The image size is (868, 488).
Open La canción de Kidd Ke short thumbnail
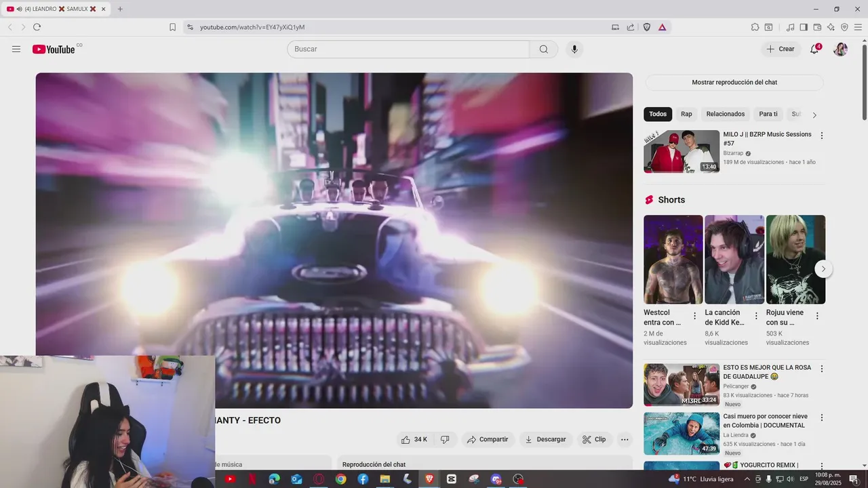[734, 260]
